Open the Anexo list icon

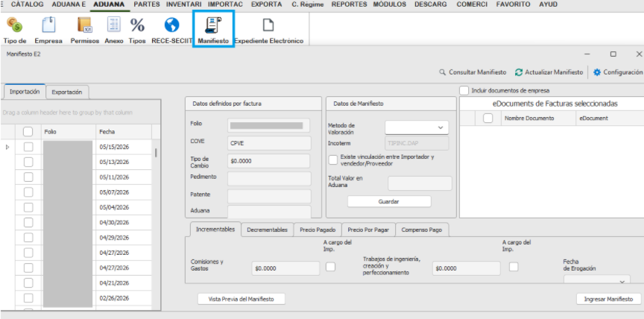(x=114, y=25)
